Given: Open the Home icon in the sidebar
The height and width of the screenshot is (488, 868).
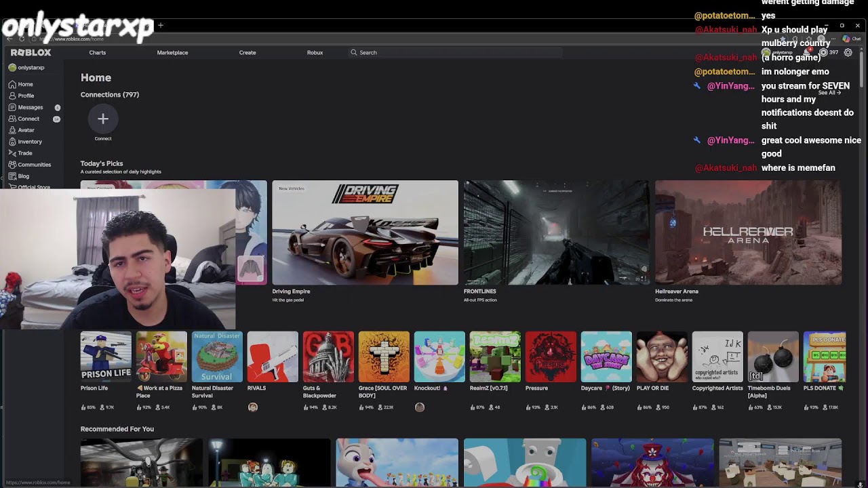Looking at the screenshot, I should click(x=12, y=84).
